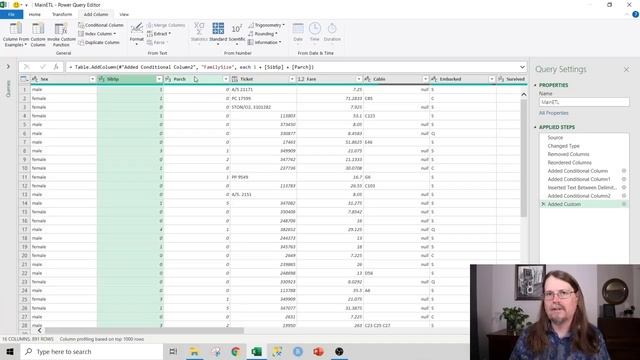Click the Fare column type icon

[x=301, y=79]
